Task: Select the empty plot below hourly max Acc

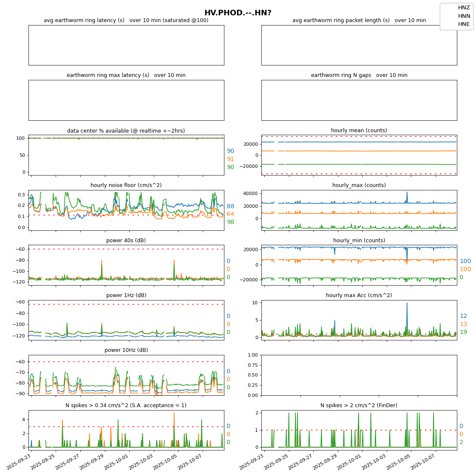Action: [359, 375]
